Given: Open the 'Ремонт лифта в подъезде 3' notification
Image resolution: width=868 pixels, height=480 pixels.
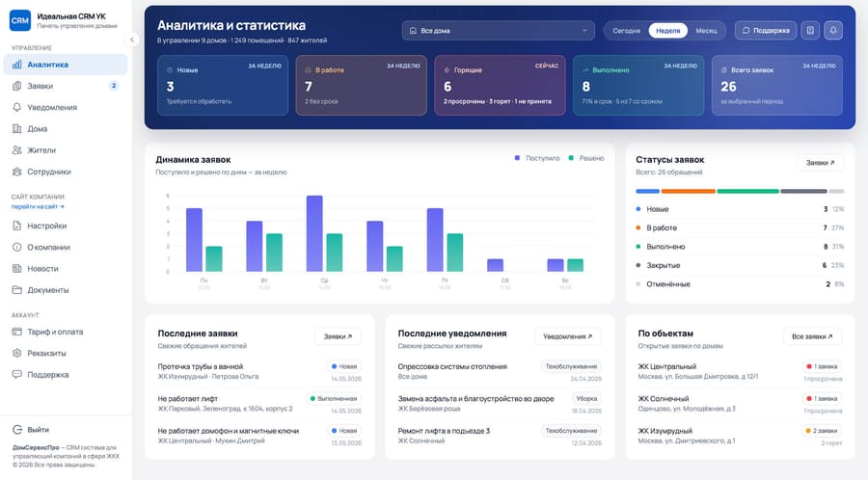Looking at the screenshot, I should click(500, 436).
